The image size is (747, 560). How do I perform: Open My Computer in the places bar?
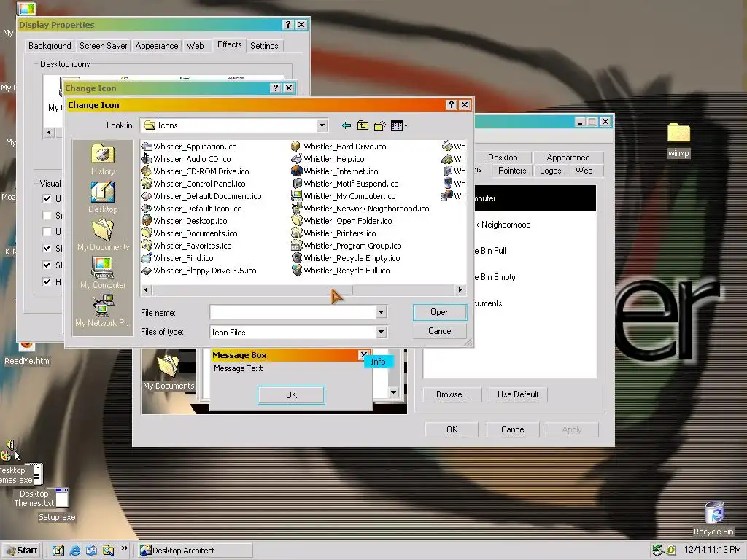tap(103, 273)
